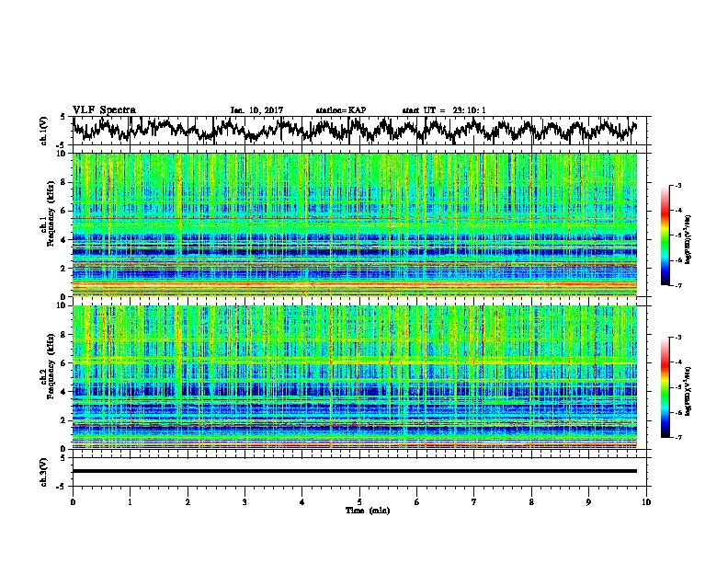Click the "-7" tick on ch.1 color bar
728x563 pixels.
[x=678, y=285]
